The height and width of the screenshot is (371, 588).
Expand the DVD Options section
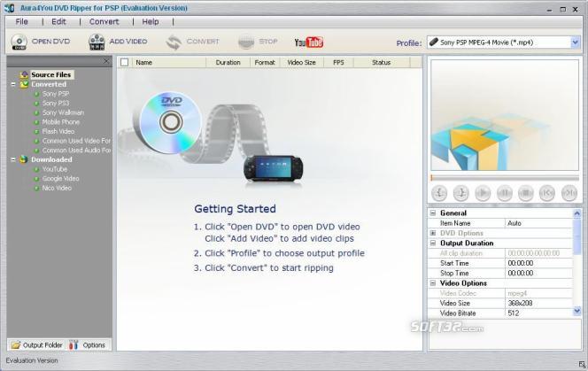pyautogui.click(x=433, y=233)
